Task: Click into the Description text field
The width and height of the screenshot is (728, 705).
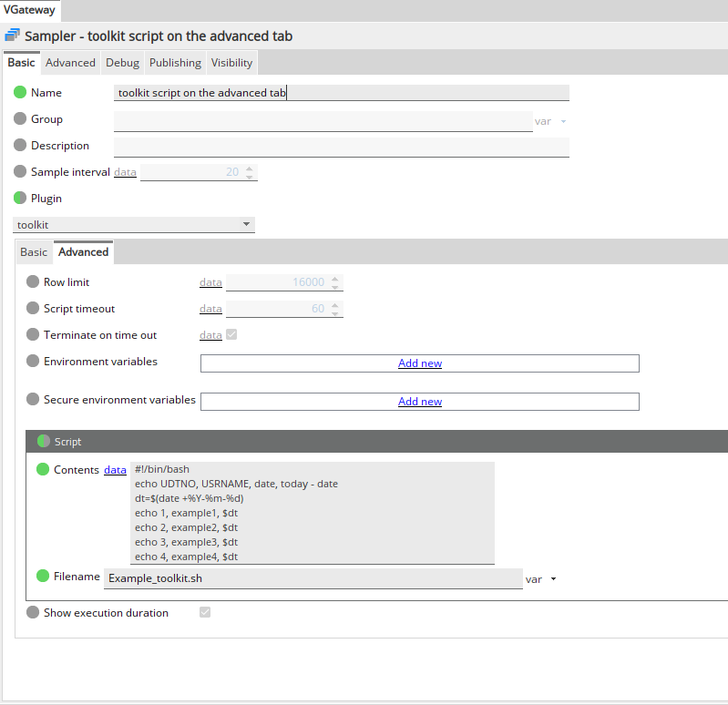Action: tap(341, 147)
